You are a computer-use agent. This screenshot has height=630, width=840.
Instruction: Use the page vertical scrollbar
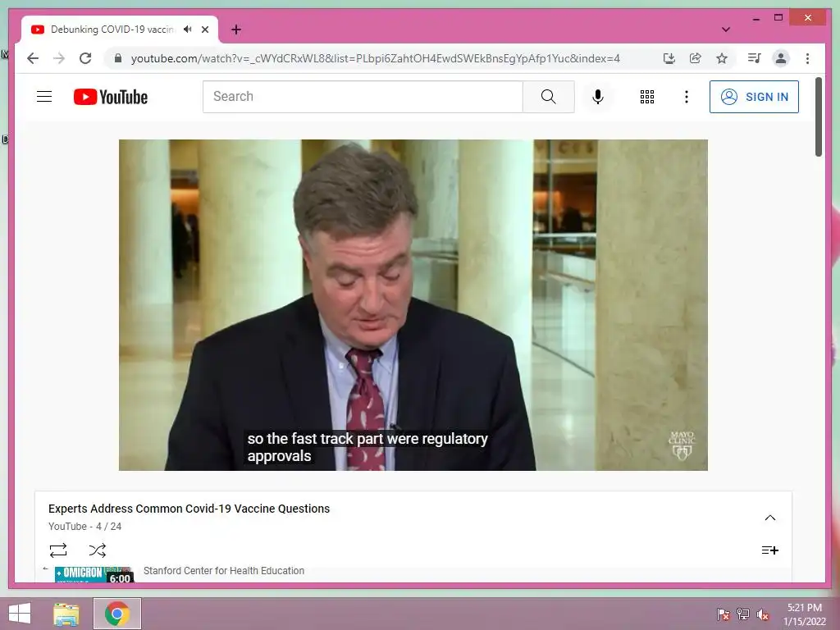[x=818, y=116]
